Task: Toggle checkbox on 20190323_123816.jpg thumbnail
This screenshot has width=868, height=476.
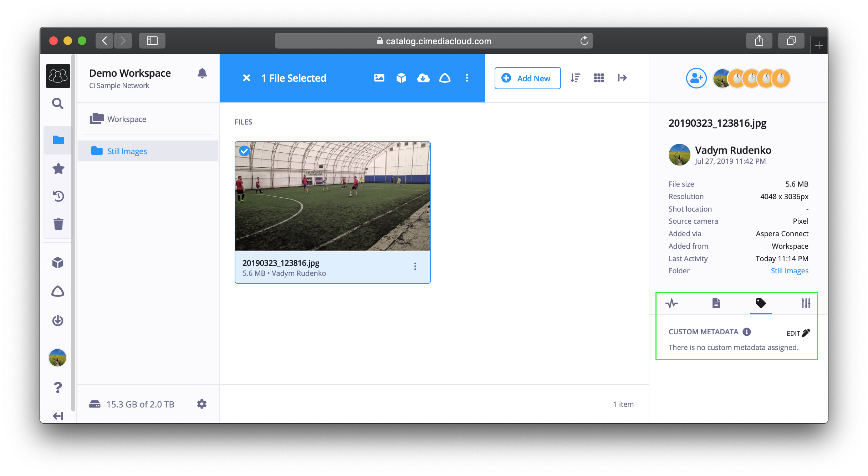Action: pyautogui.click(x=244, y=151)
